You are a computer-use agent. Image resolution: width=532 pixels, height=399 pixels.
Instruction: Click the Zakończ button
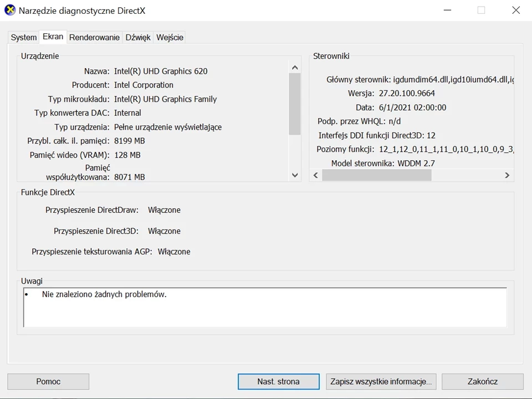(x=483, y=381)
